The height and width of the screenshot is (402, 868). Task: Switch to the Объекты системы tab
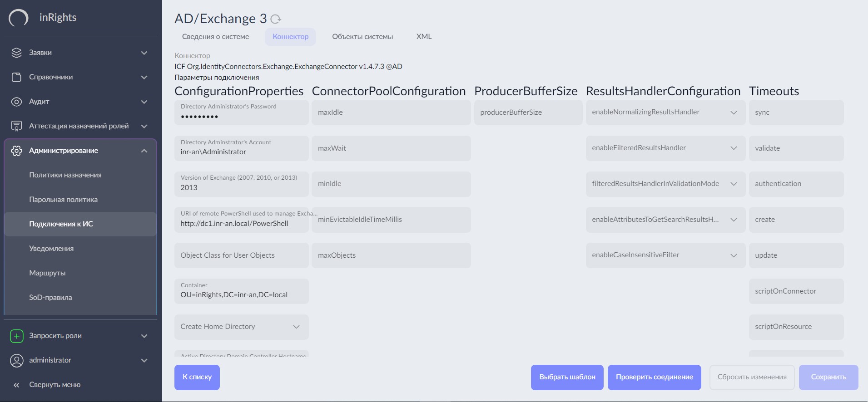(362, 37)
